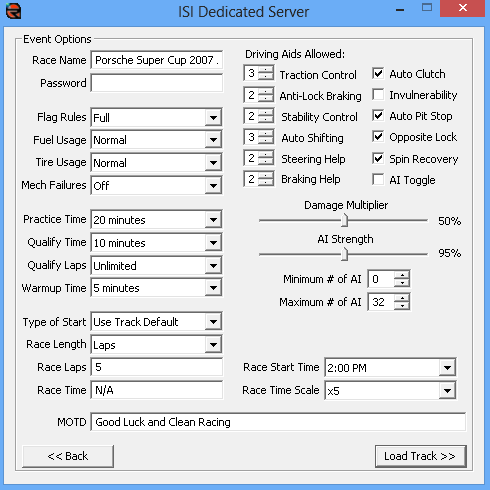This screenshot has width=490, height=490.
Task: Click the Damage Multiplier slider handle
Action: pyautogui.click(x=345, y=220)
